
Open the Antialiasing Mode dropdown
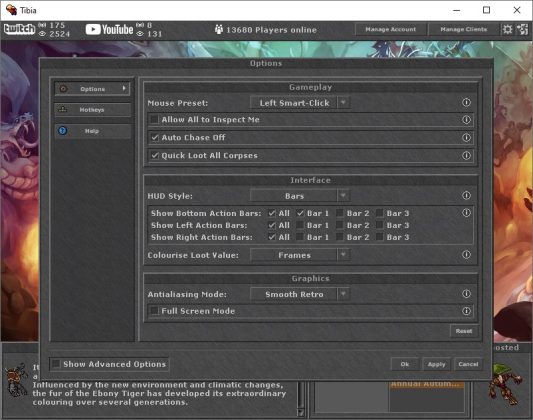[x=300, y=294]
